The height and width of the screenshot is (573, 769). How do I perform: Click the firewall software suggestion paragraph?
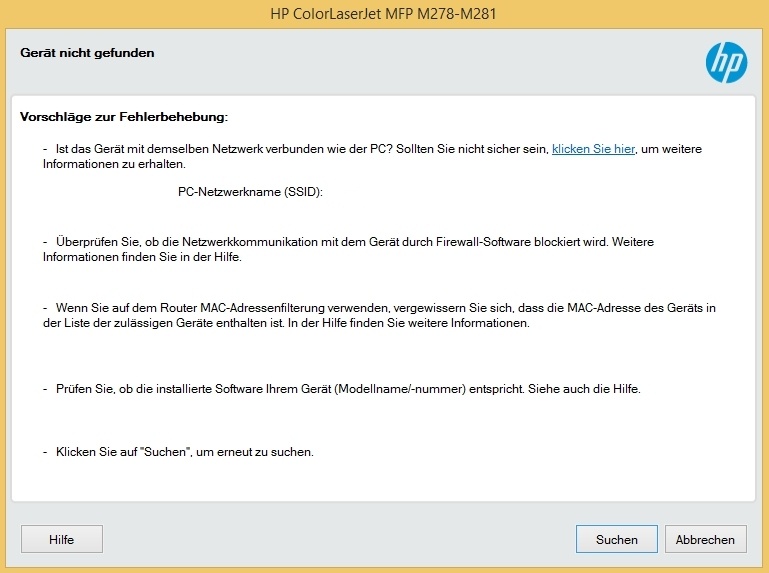348,249
